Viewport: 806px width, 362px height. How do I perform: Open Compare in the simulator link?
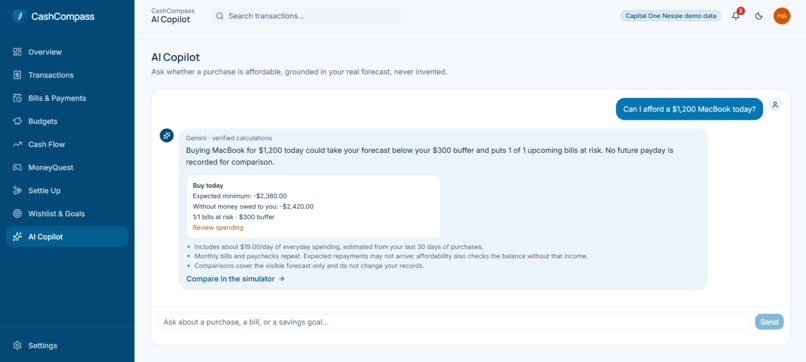pyautogui.click(x=235, y=279)
